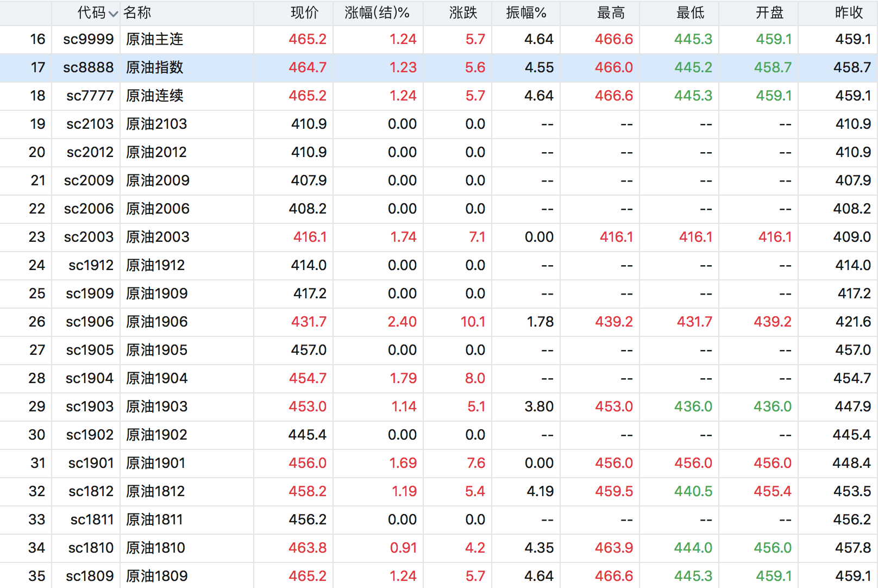Open the 原油1906 entry
Viewport: 878px width, 588px height.
157,322
